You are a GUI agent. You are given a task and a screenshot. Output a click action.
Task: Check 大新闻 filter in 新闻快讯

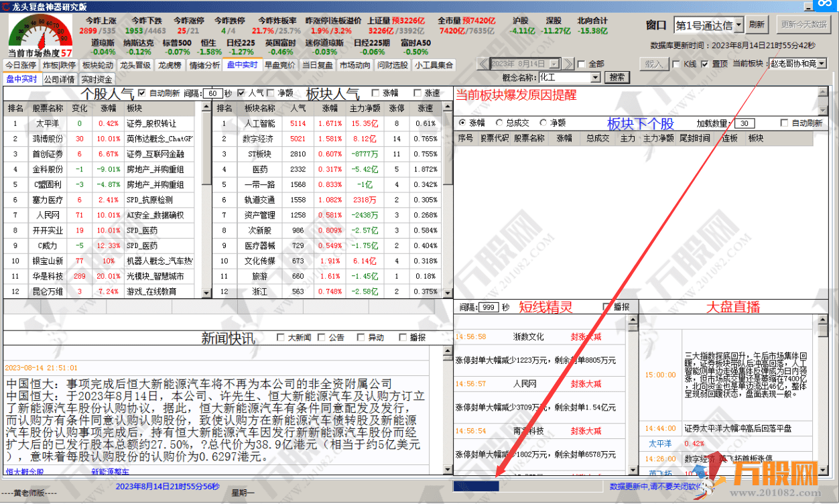point(281,338)
